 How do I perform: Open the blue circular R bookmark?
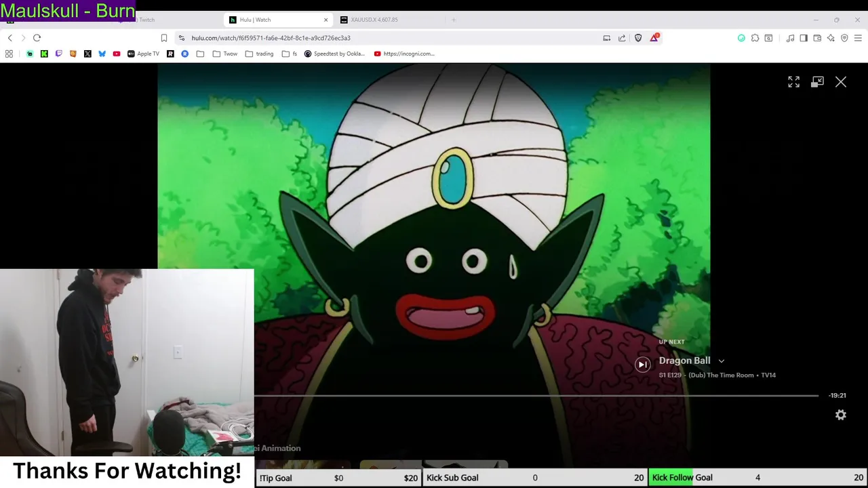(184, 54)
